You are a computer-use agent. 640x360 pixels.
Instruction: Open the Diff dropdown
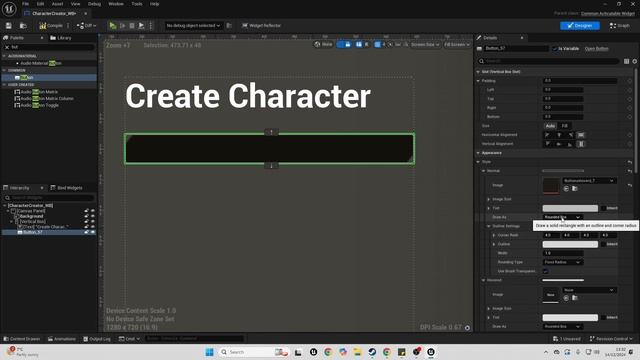87,25
